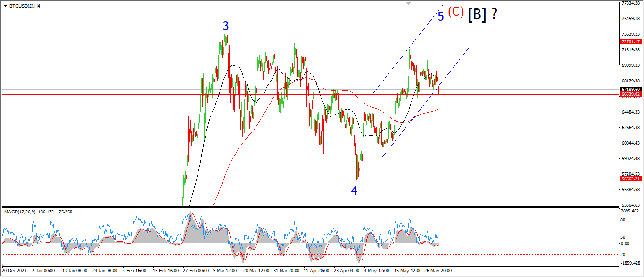Click the chart shift triangle marker

tap(409, 3)
